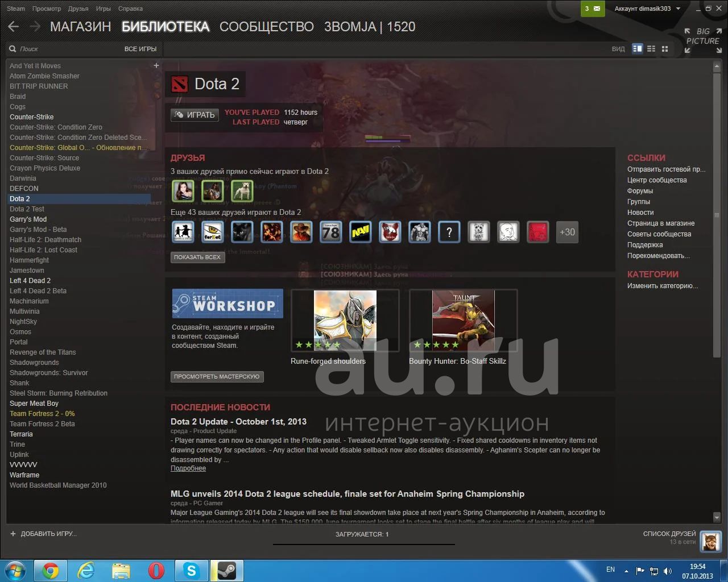Click the volume icon in system tray

[668, 571]
